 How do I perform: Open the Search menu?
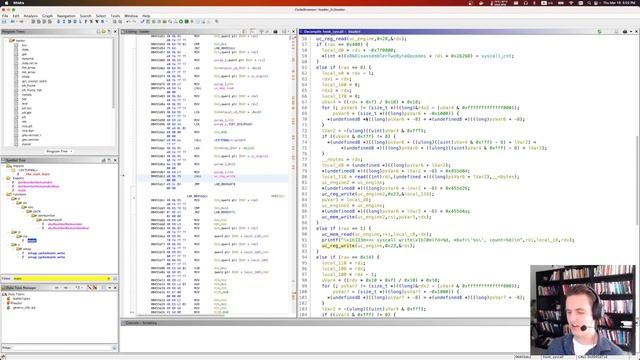click(x=85, y=16)
